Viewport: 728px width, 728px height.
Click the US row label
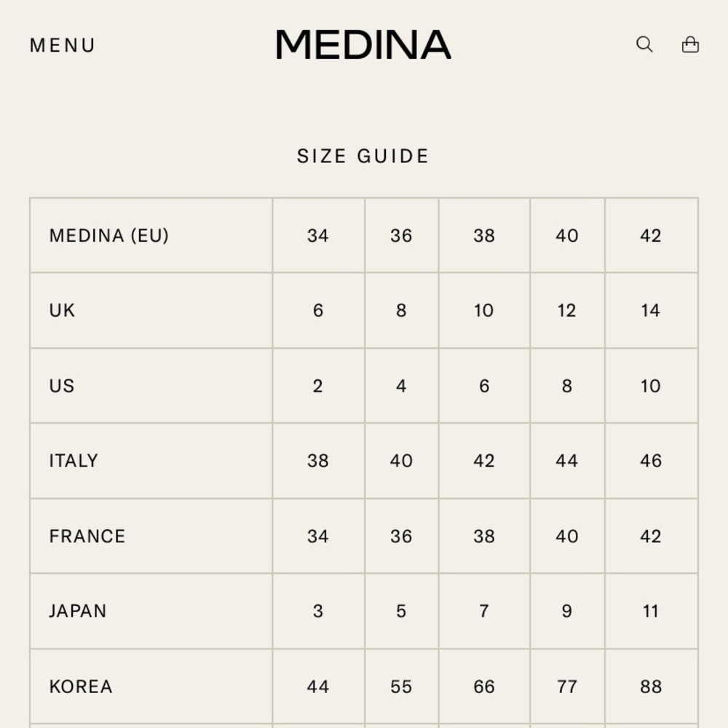[x=62, y=386]
